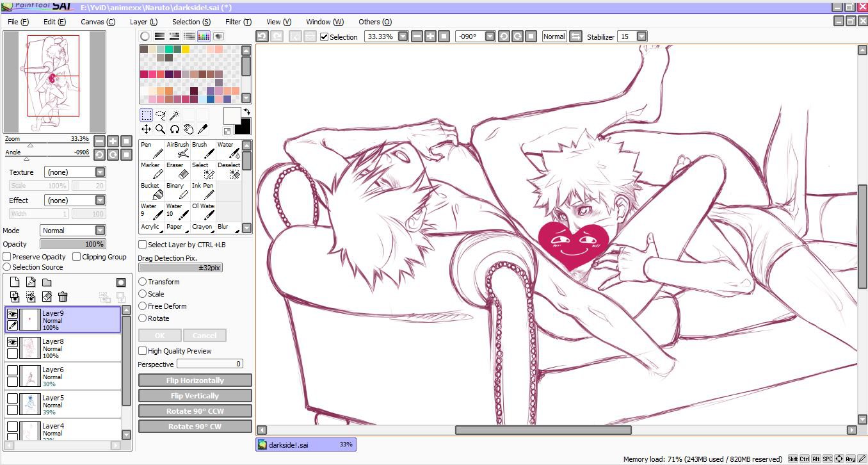Viewport: 868px width, 465px height.
Task: Click Rotate 90° CW button
Action: pos(195,427)
